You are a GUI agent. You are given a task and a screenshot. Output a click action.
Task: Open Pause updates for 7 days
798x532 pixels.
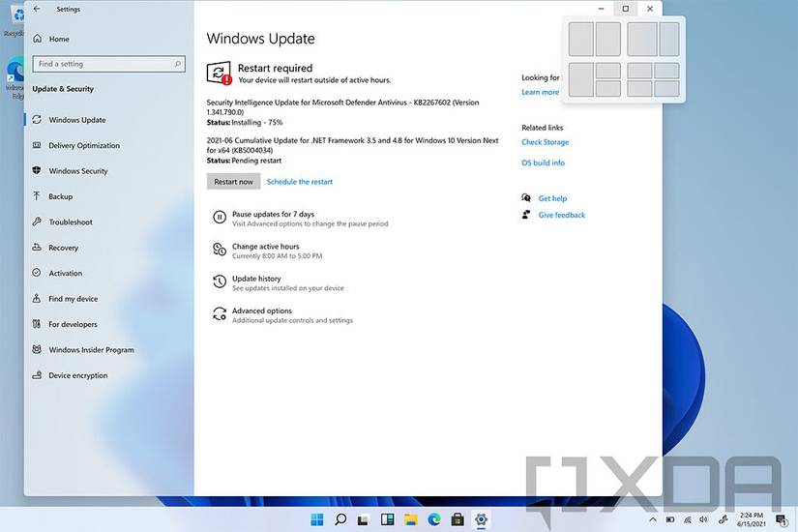pos(300,219)
